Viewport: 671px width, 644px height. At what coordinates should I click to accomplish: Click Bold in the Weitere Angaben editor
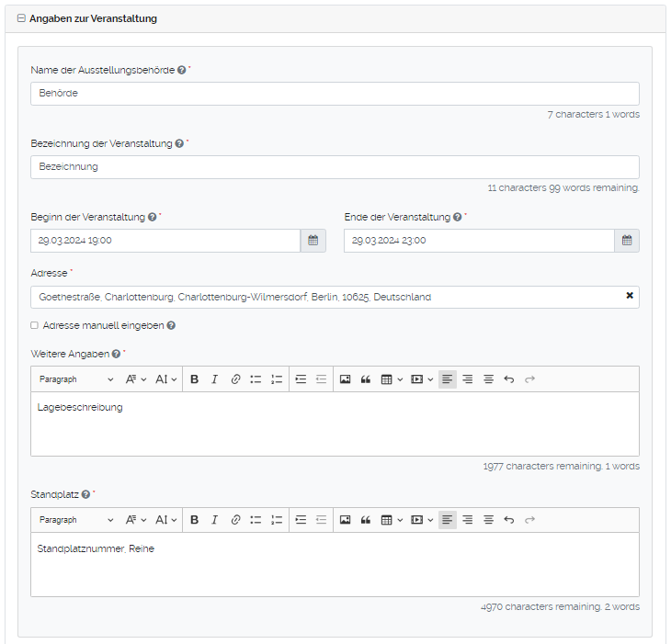[194, 379]
